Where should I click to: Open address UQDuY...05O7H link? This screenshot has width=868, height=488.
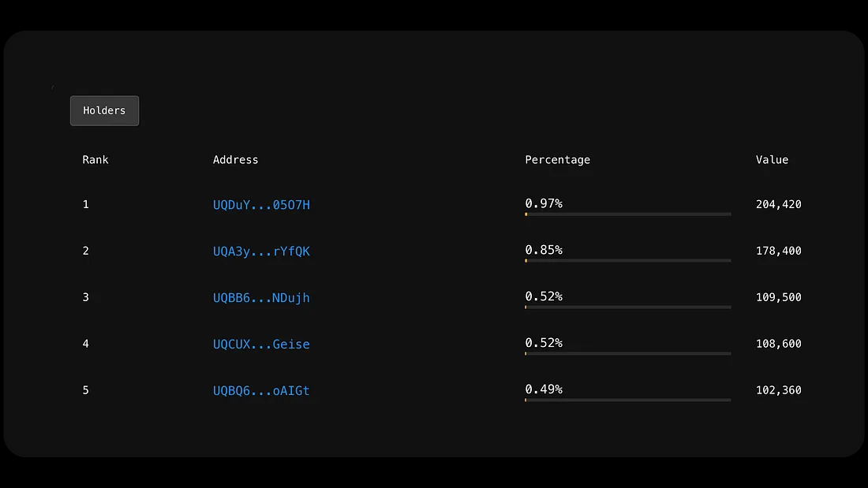coord(261,205)
